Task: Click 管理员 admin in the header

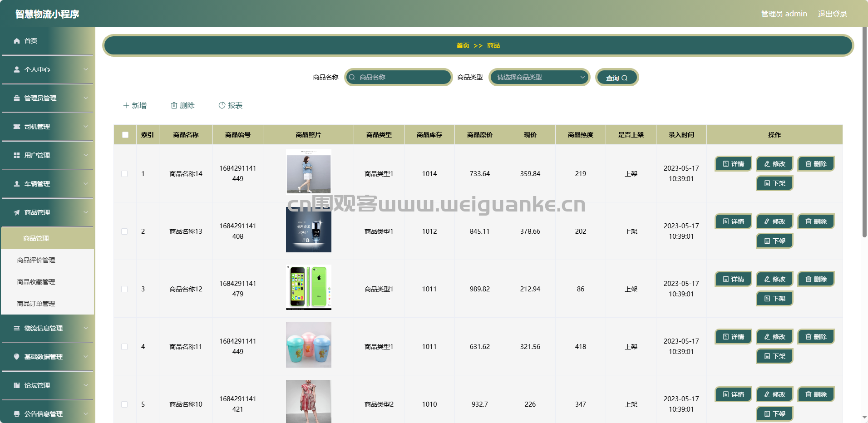Action: point(784,14)
